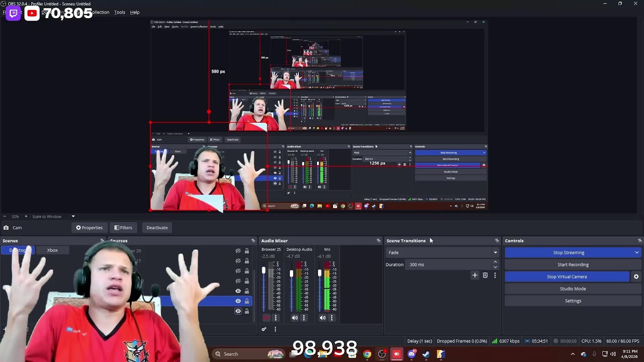Open Mic audio options menu

click(x=332, y=318)
